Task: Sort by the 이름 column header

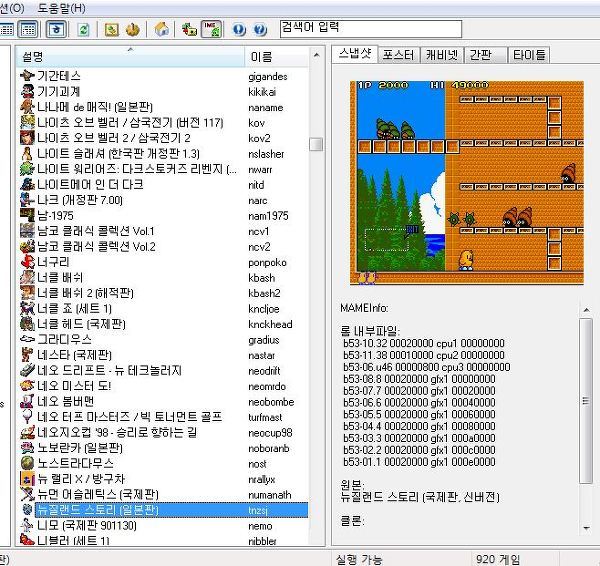Action: click(276, 57)
